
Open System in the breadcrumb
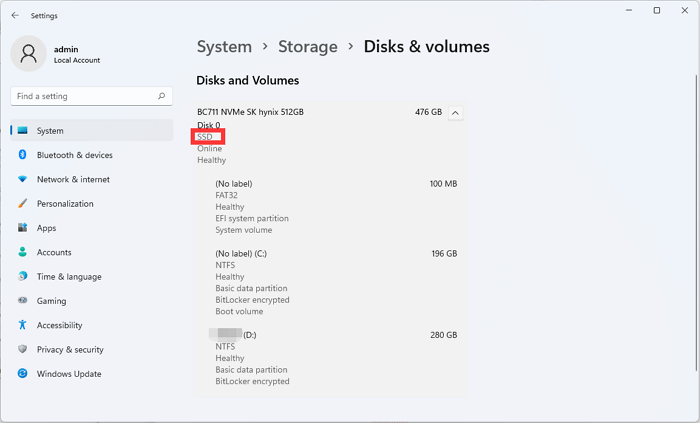224,47
